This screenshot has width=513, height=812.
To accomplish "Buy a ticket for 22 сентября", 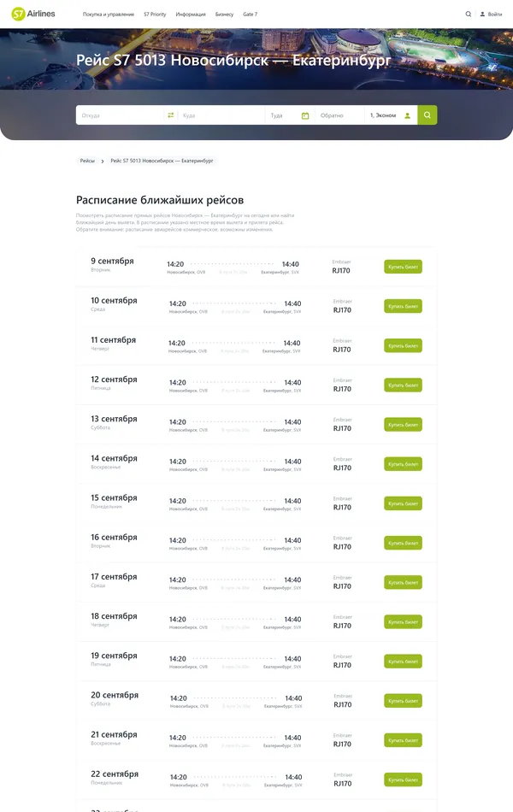I will (x=403, y=780).
